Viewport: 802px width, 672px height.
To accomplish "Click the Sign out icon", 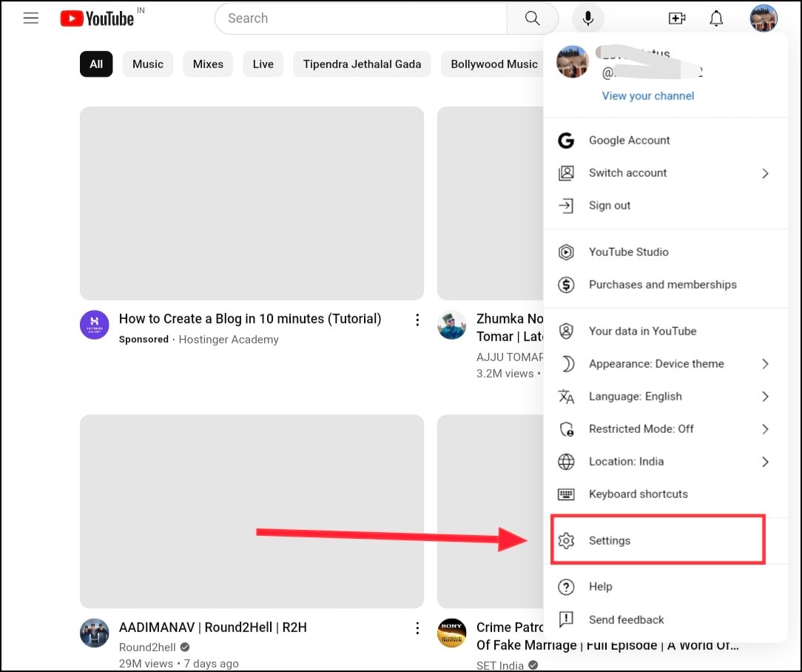I will coord(566,206).
